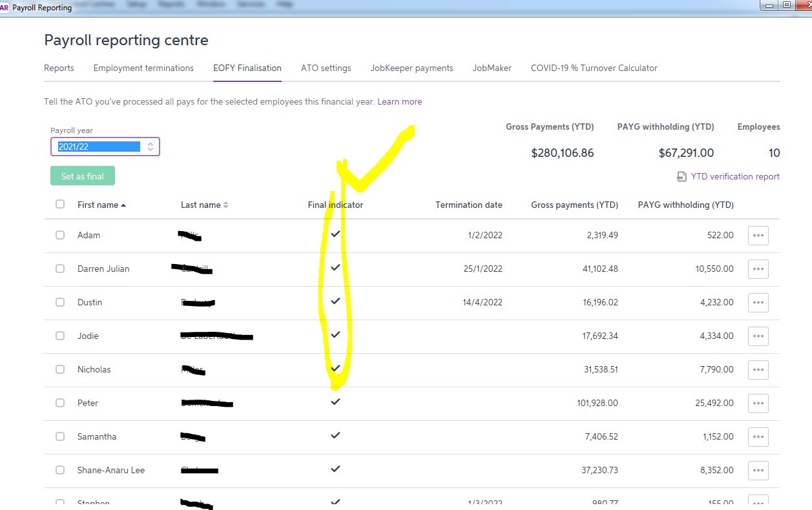
Task: Click the three-dot menu for Dustin
Action: (758, 303)
